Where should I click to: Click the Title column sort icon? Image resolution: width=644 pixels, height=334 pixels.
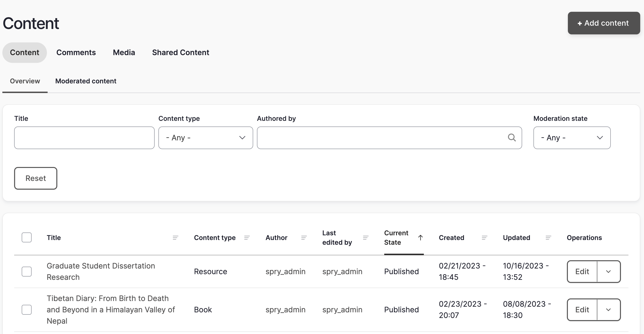(x=176, y=238)
